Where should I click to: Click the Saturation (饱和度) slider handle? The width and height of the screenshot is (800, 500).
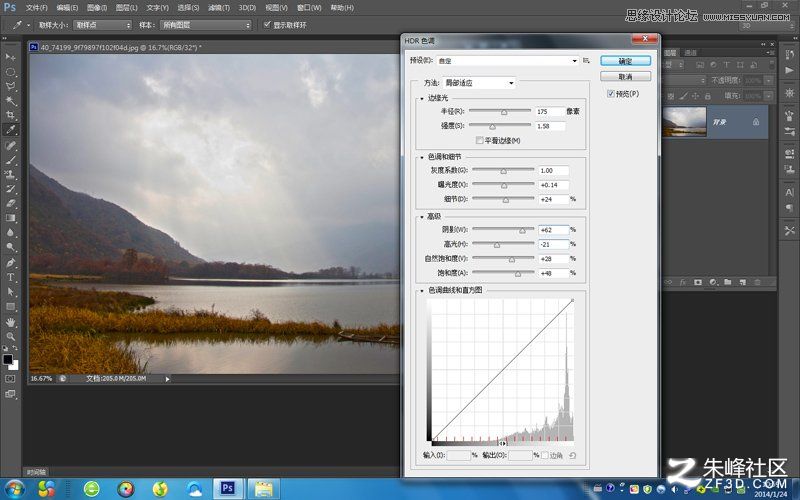[518, 274]
